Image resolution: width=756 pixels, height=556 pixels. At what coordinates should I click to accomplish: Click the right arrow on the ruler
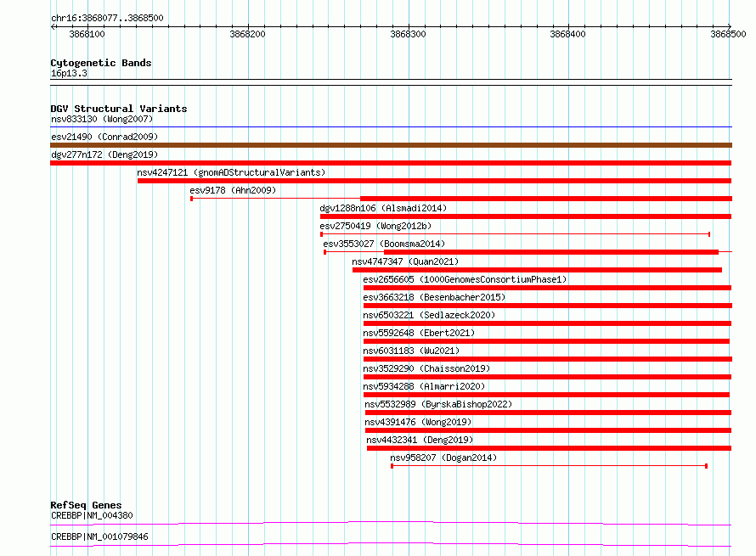730,26
